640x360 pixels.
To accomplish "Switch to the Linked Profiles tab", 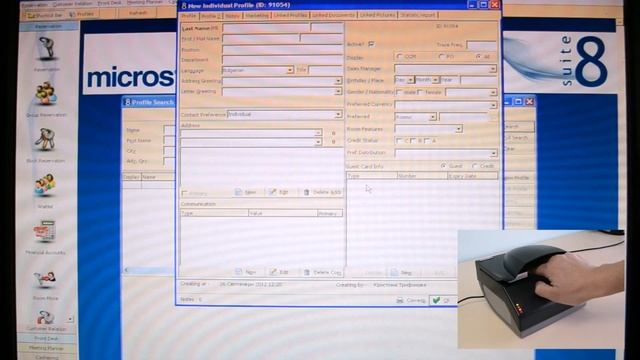I will tap(290, 16).
